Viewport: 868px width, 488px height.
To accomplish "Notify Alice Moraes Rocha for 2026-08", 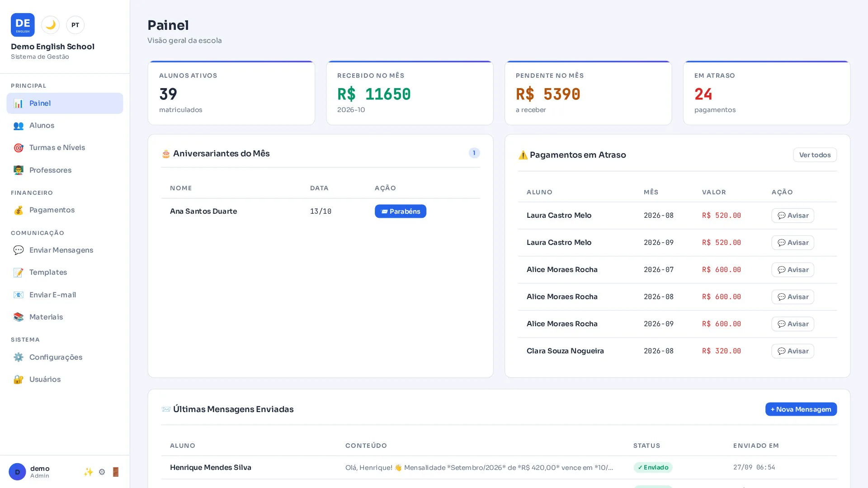I will pos(793,297).
